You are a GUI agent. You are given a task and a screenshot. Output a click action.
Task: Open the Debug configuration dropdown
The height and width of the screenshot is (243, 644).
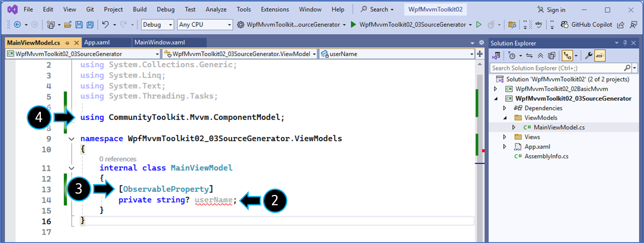(157, 25)
